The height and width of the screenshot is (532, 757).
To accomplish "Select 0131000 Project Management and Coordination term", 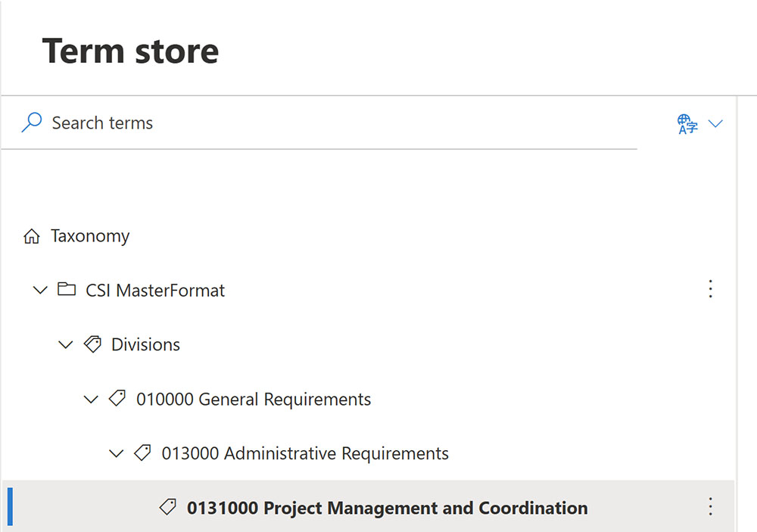I will (x=387, y=508).
